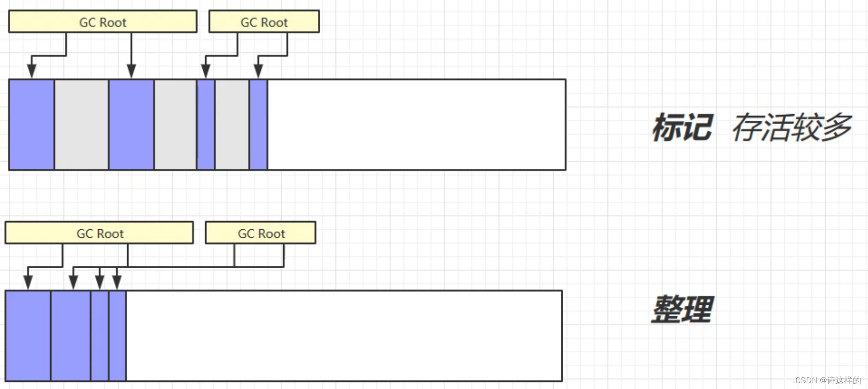Click the fourth blue block in the lower memory bar
Screen dimensions: 868x389
pyautogui.click(x=117, y=336)
